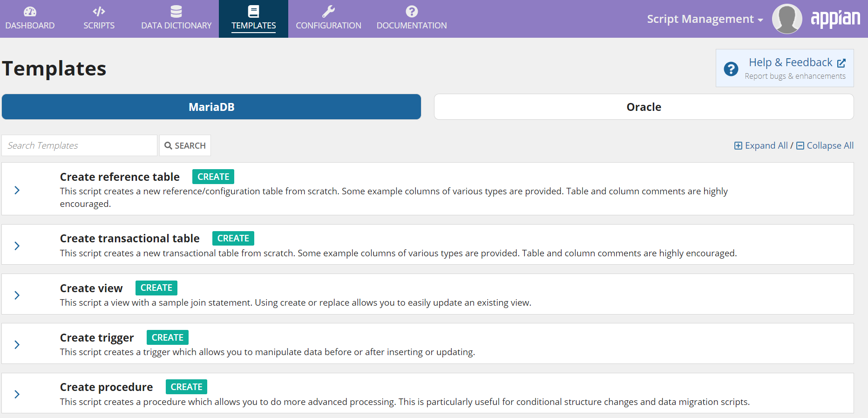This screenshot has height=418, width=868.
Task: Click the Configuration wrench icon
Action: click(x=328, y=12)
